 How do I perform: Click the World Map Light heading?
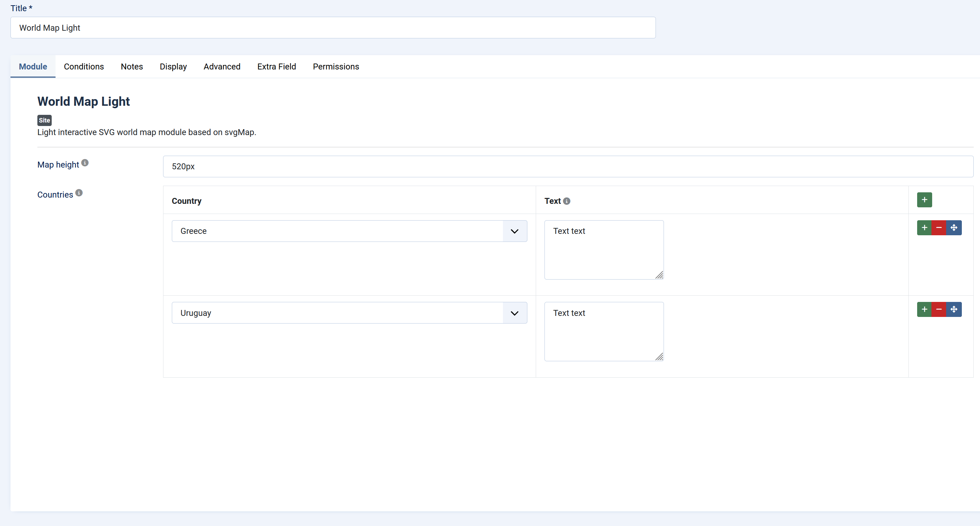coord(83,102)
